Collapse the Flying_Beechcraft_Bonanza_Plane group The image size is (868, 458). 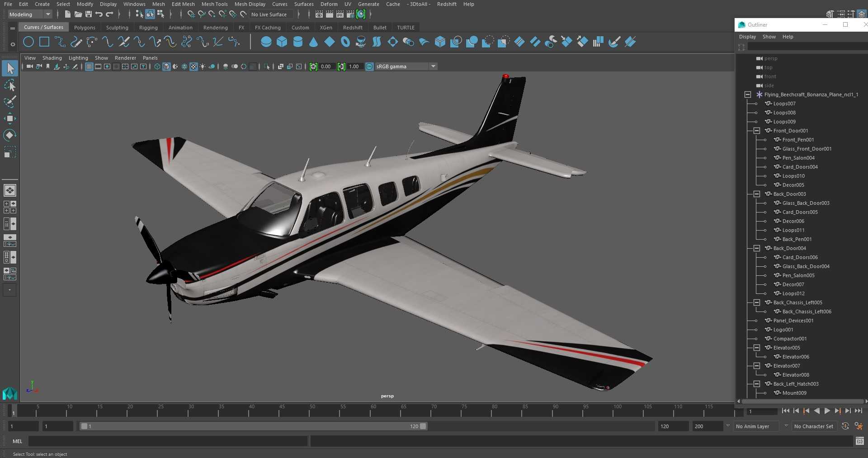point(748,94)
